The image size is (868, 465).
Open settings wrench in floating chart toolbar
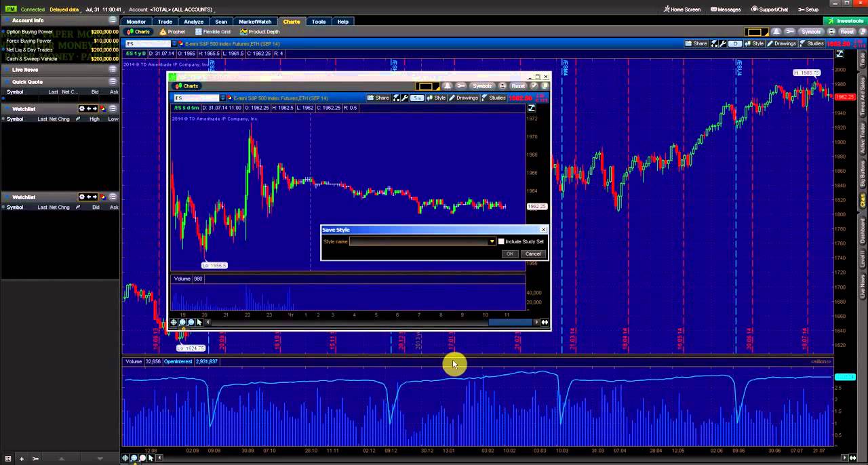click(x=405, y=98)
